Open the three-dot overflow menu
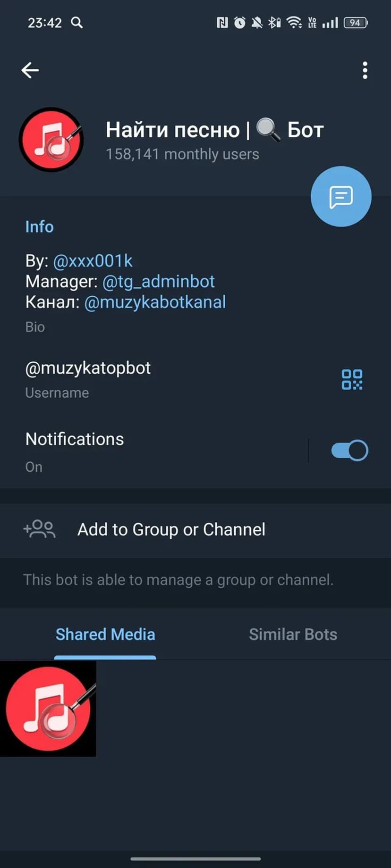Image resolution: width=391 pixels, height=868 pixels. click(365, 70)
